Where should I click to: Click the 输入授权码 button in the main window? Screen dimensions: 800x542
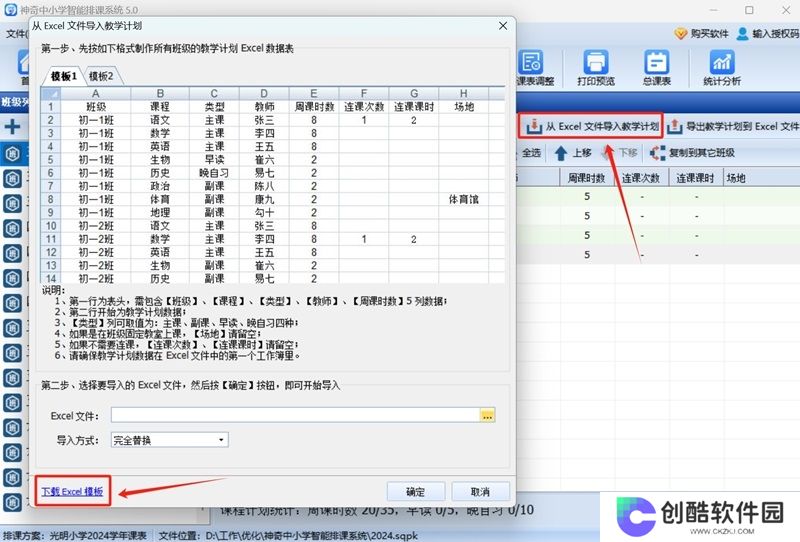point(767,34)
